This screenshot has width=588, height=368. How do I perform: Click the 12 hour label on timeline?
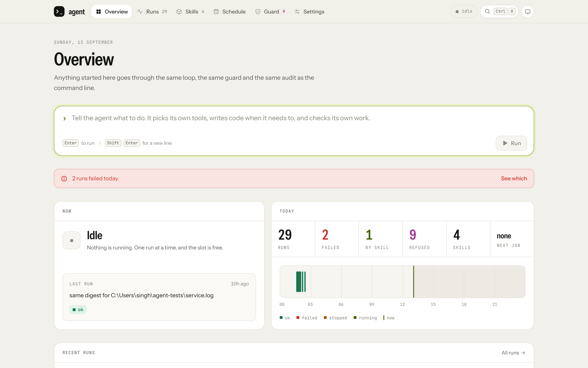[x=402, y=304]
